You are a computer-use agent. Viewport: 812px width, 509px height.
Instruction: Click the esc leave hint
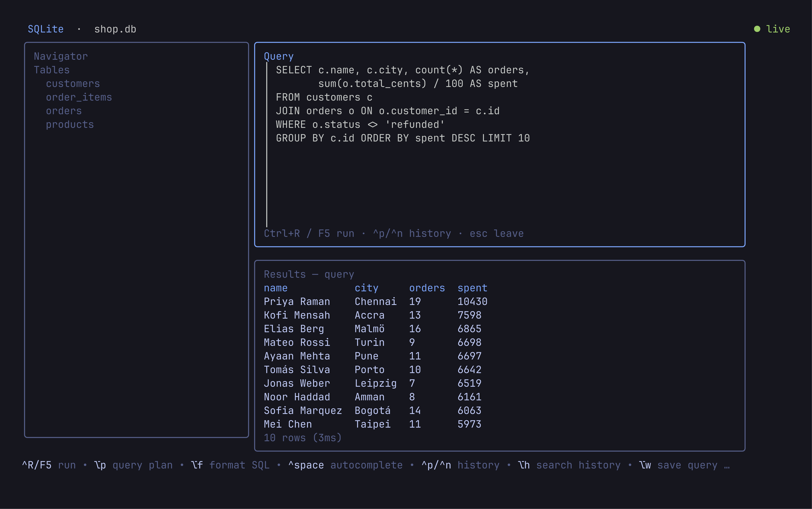497,234
